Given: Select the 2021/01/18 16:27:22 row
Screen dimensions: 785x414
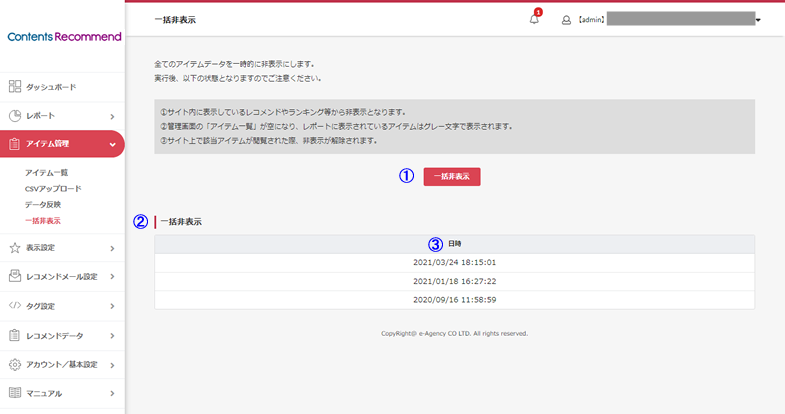Looking at the screenshot, I should [455, 281].
